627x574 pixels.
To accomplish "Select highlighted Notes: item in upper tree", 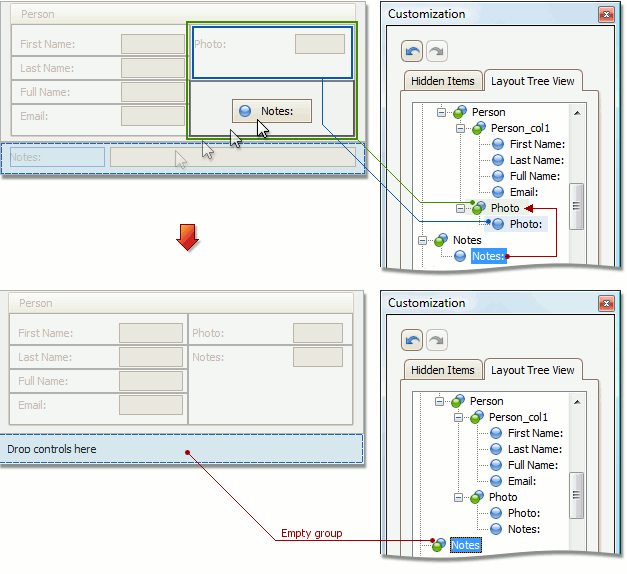I will [x=489, y=256].
